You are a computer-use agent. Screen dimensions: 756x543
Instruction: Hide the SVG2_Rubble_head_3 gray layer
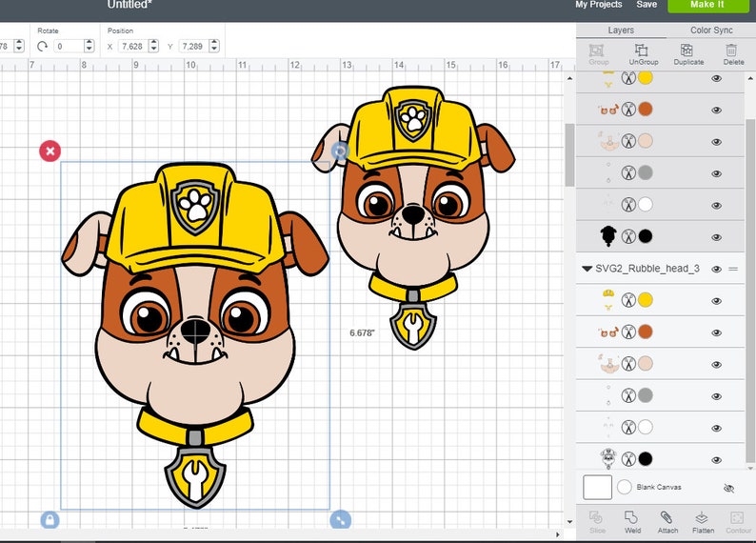[x=716, y=396]
